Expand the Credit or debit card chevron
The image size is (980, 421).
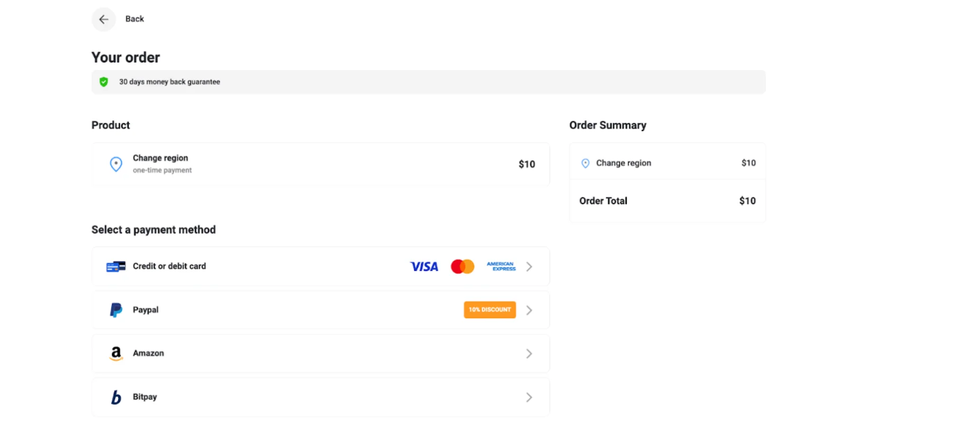tap(529, 267)
